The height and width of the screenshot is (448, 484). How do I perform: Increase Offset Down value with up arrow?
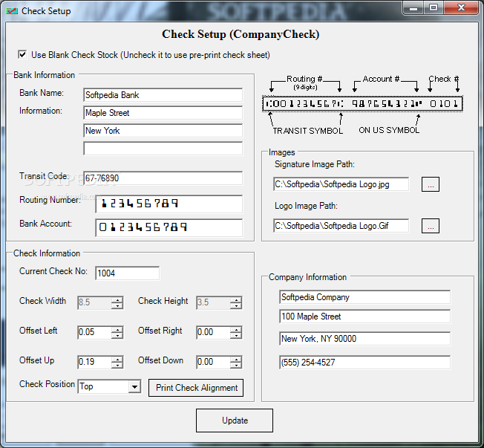click(x=236, y=359)
